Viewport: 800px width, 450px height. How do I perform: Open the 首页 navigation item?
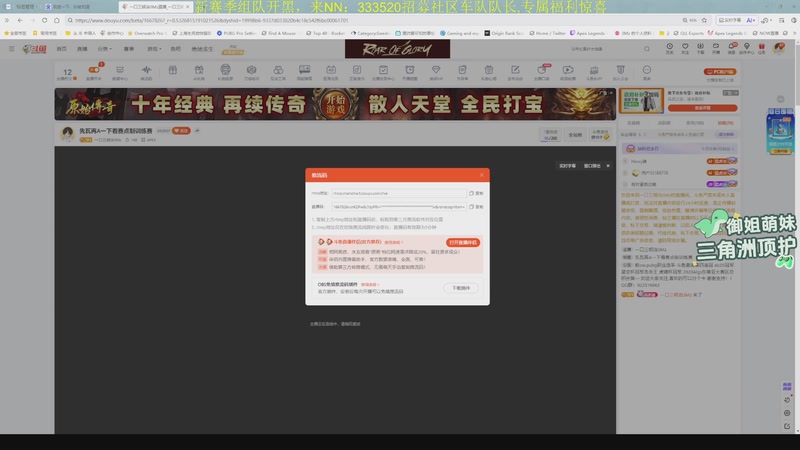click(61, 49)
